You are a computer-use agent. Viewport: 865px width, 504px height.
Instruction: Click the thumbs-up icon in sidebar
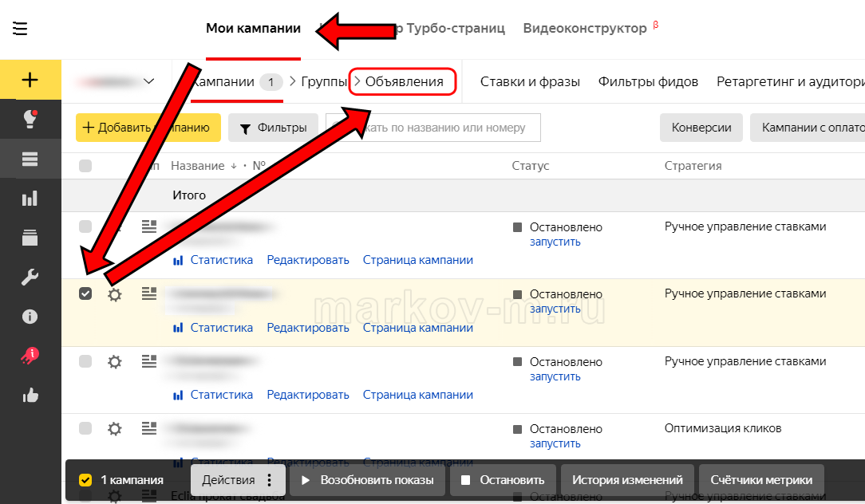pyautogui.click(x=30, y=395)
